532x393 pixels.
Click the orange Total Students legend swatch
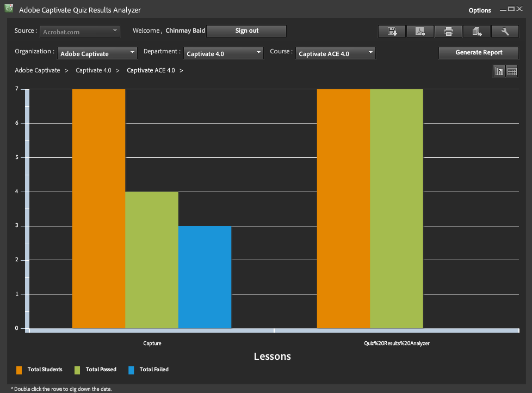point(19,370)
